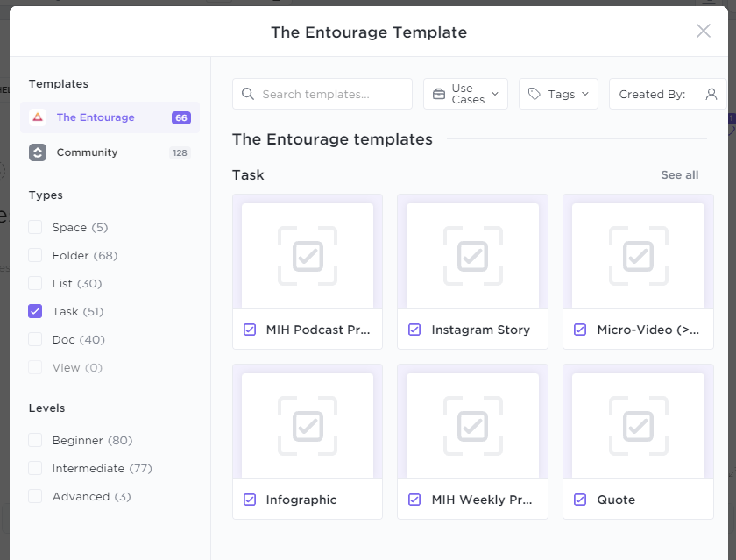Screen dimensions: 736x560
Task: Click the person icon in Created By
Action: tap(711, 94)
